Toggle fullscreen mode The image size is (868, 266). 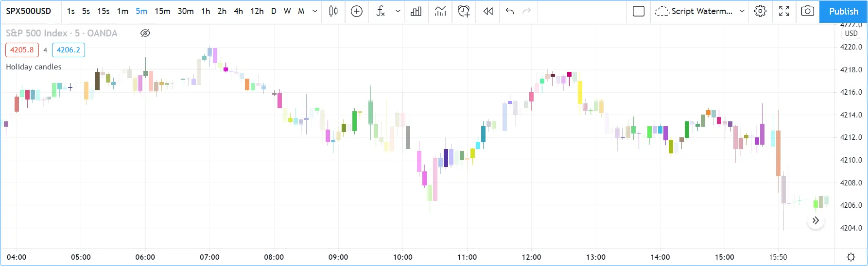(784, 11)
